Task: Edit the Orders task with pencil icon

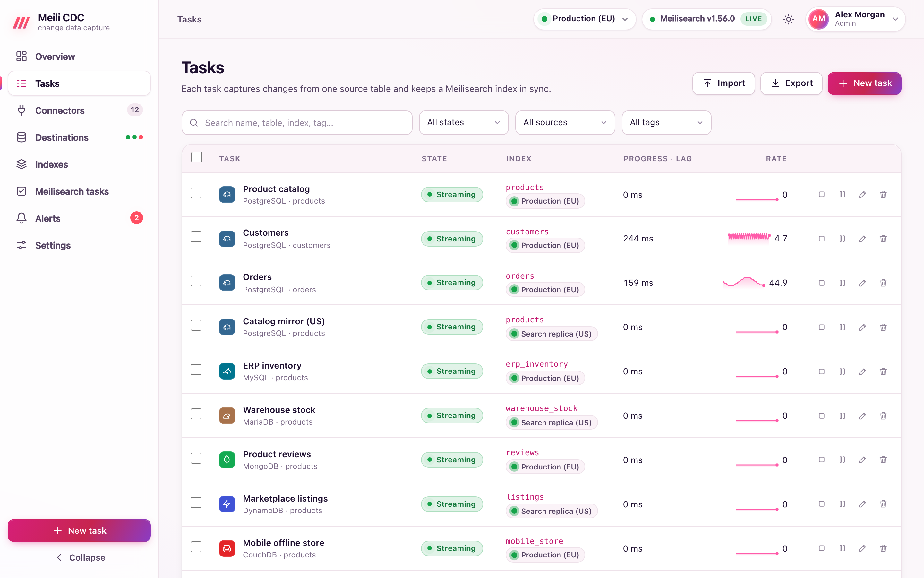Action: 862,283
